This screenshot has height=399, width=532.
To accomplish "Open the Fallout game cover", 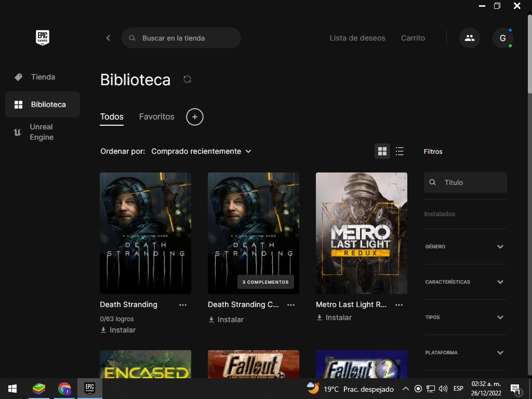I will [x=254, y=364].
